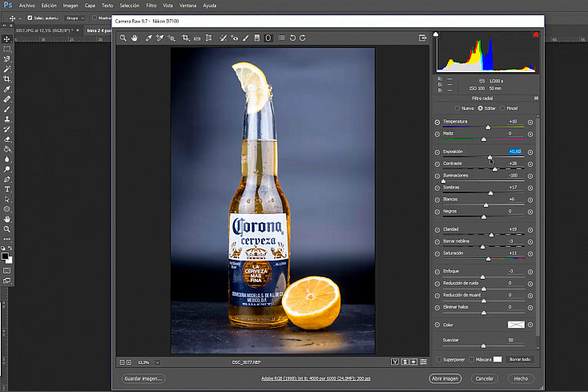The image size is (588, 392).
Task: Open the Color swatch picker
Action: tap(516, 325)
